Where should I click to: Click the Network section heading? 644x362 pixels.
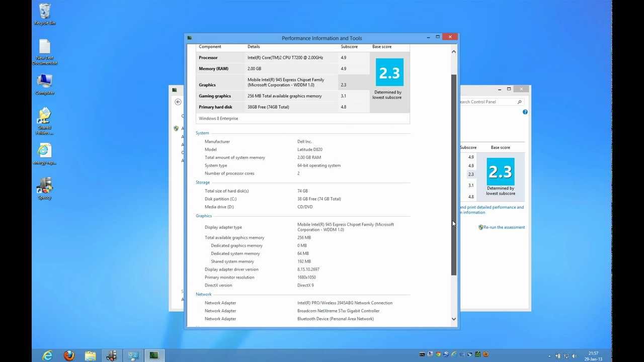click(204, 295)
